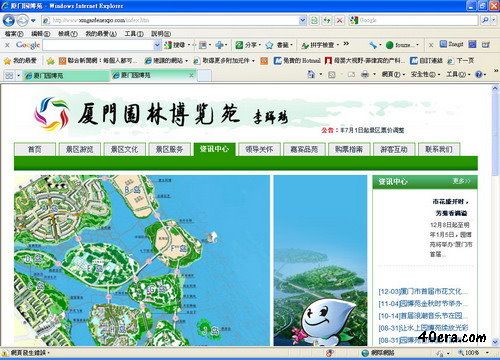
Task: Click the 联系我们 site navigation tab
Action: pyautogui.click(x=439, y=149)
